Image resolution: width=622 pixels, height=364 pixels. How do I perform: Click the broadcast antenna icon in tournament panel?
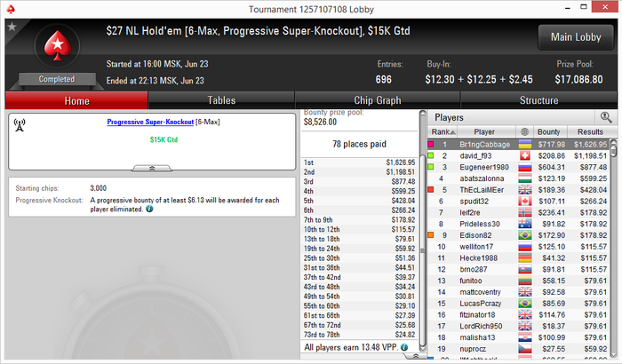click(x=19, y=125)
